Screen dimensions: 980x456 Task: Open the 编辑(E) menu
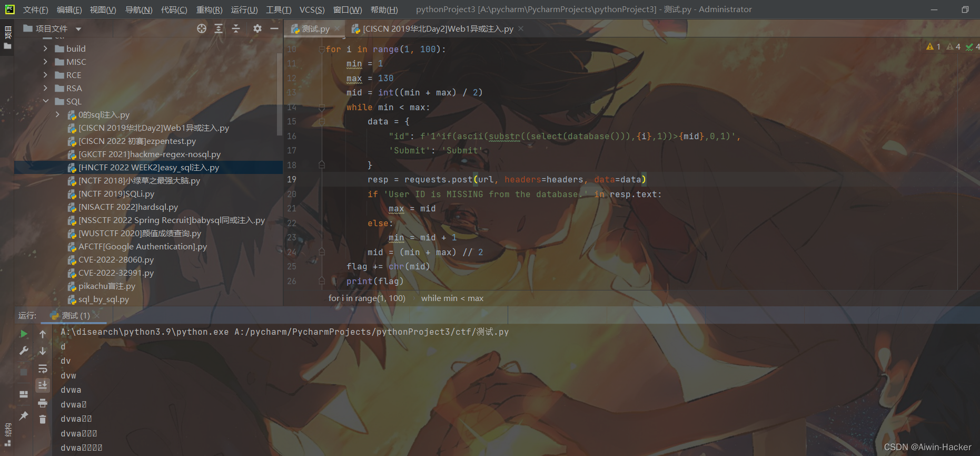coord(69,9)
